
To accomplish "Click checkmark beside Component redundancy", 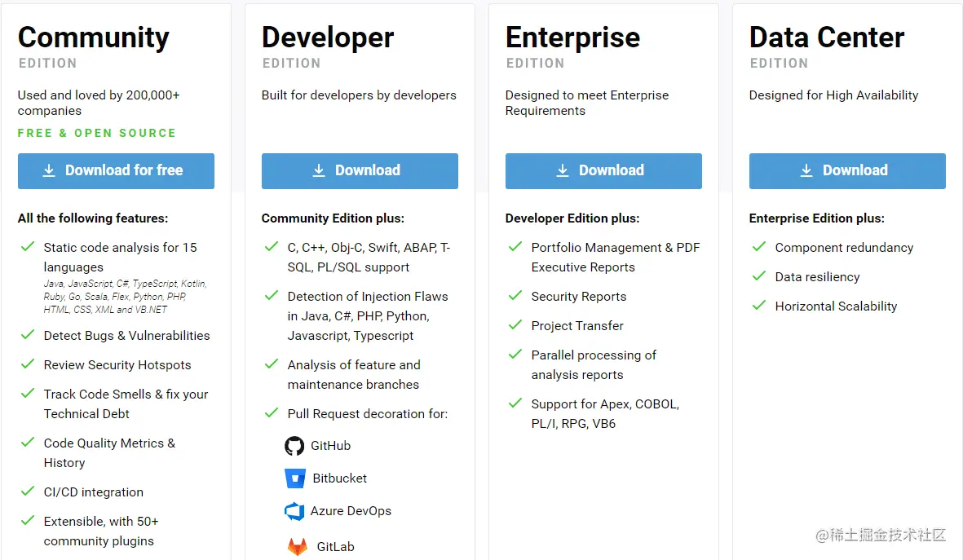I will 759,246.
